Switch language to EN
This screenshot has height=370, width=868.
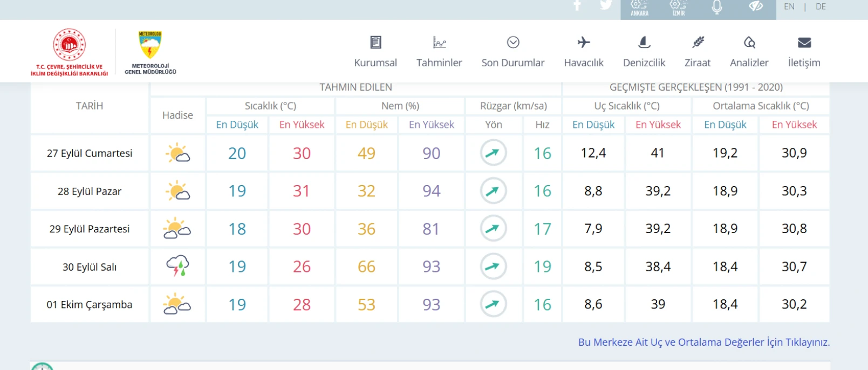click(789, 7)
